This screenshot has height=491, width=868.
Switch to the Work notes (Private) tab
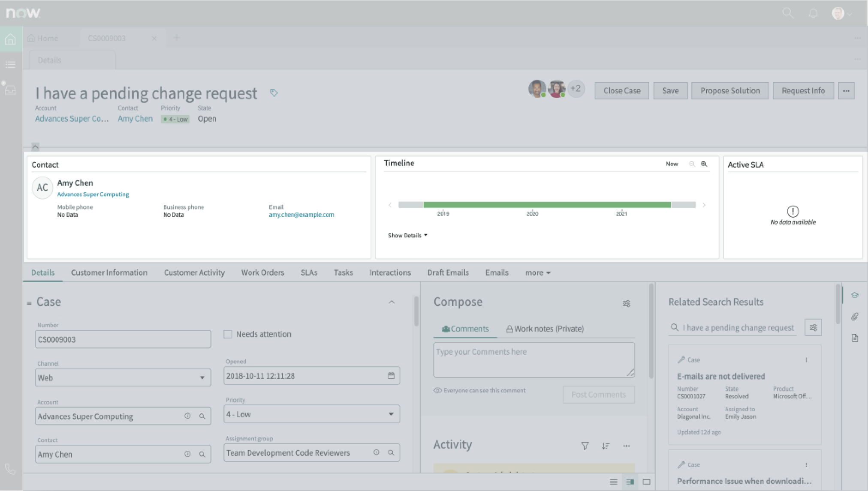click(x=545, y=329)
